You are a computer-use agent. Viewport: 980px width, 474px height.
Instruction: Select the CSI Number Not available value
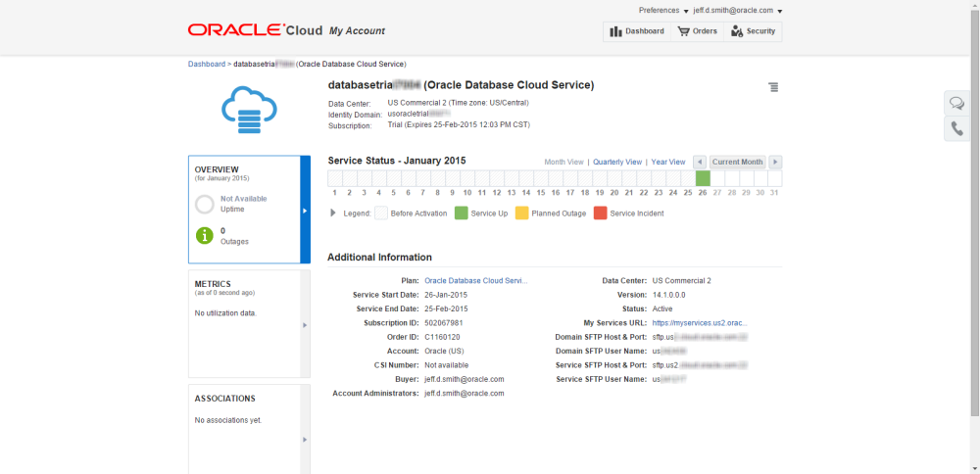pyautogui.click(x=446, y=365)
